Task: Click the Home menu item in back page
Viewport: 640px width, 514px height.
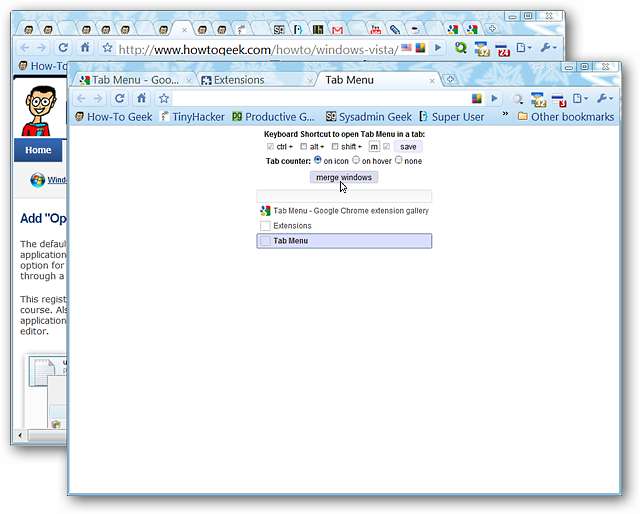Action: pyautogui.click(x=38, y=150)
